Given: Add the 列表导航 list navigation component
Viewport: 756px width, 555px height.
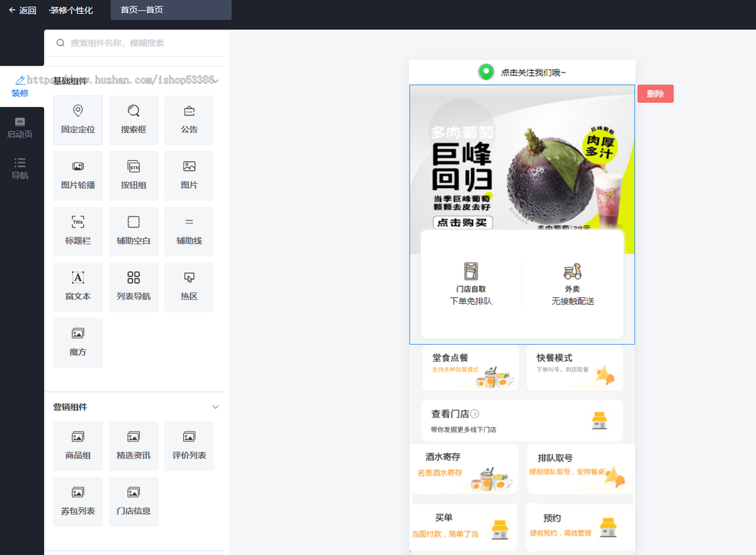Looking at the screenshot, I should tap(134, 287).
